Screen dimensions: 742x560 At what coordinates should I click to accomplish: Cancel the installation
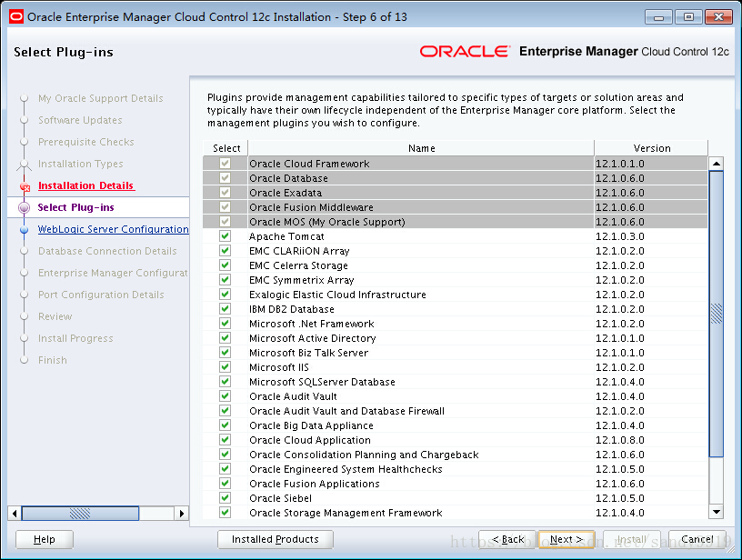point(697,539)
